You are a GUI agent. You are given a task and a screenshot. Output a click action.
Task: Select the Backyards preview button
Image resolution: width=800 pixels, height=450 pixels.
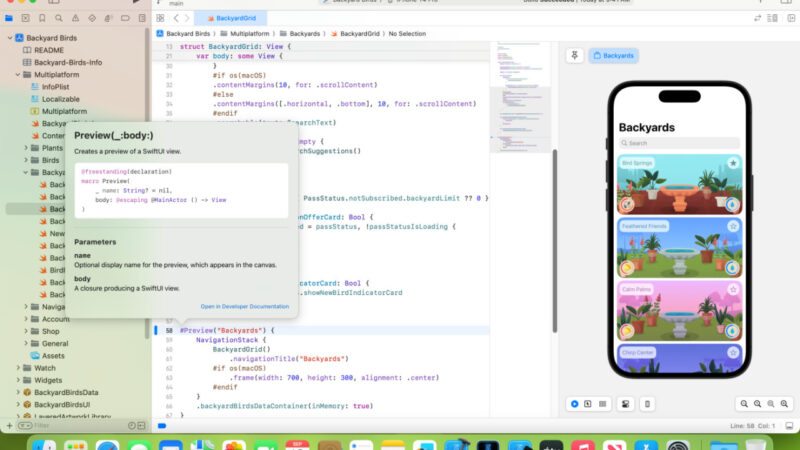pyautogui.click(x=613, y=56)
